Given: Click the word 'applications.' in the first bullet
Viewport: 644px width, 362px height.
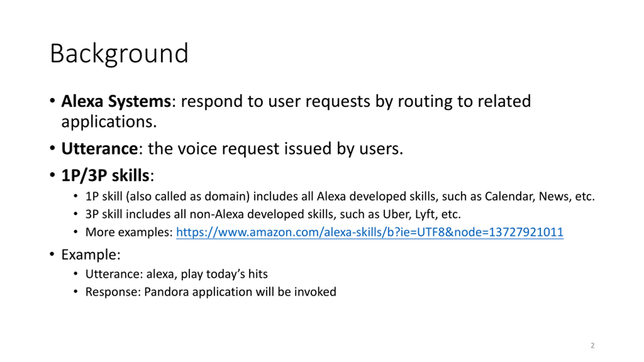Looking at the screenshot, I should [x=109, y=122].
